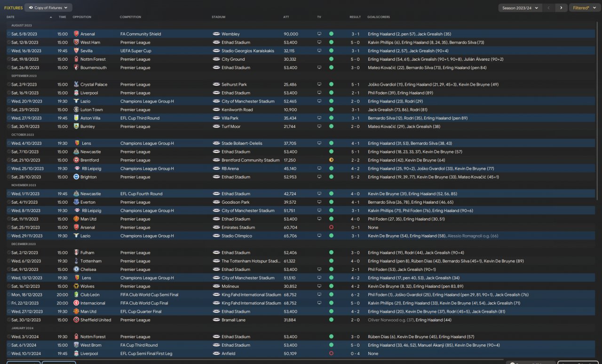Image resolution: width=602 pixels, height=364 pixels.
Task: Open the Copy of Fixtures view dropdown
Action: pos(48,8)
